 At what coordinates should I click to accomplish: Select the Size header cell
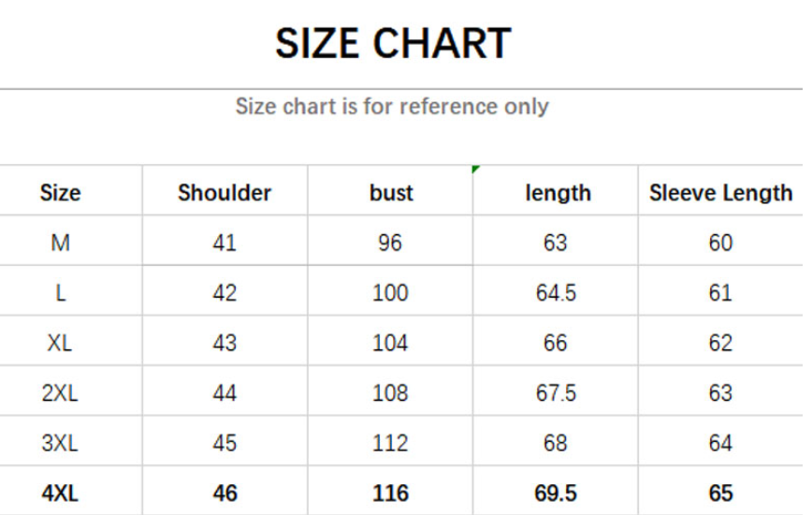(61, 193)
